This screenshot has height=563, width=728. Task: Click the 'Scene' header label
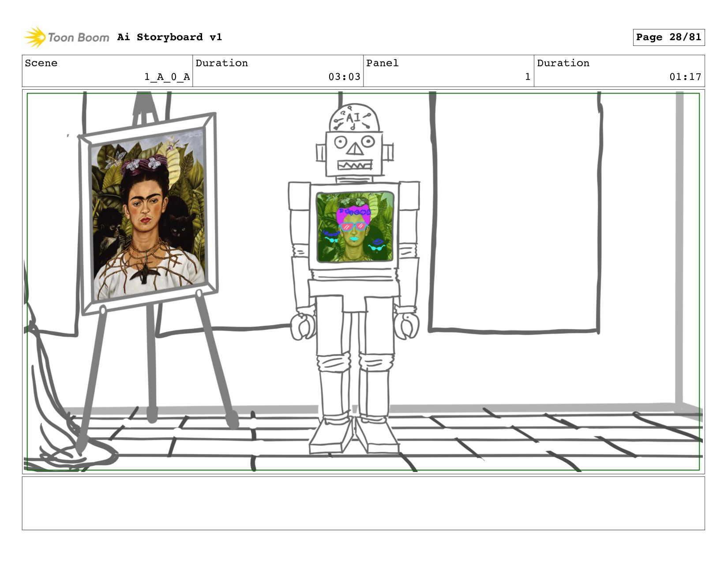pyautogui.click(x=41, y=63)
